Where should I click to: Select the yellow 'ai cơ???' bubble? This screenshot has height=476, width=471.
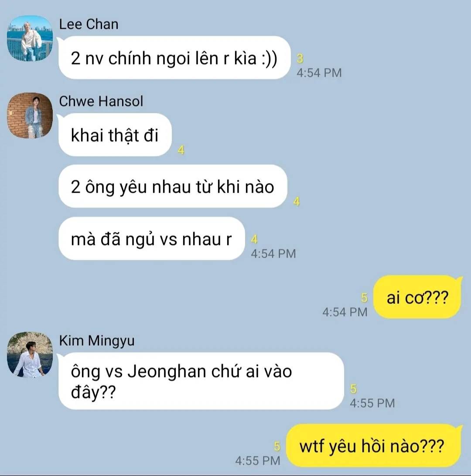[x=417, y=297]
